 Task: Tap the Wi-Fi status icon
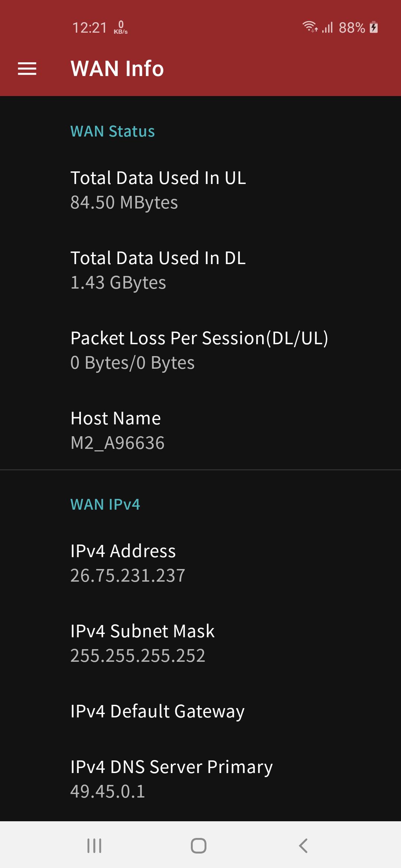coord(310,27)
